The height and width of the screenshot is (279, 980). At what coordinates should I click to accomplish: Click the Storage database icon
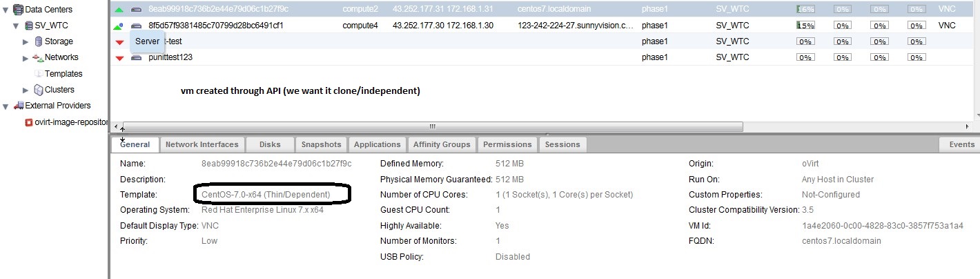pos(39,41)
